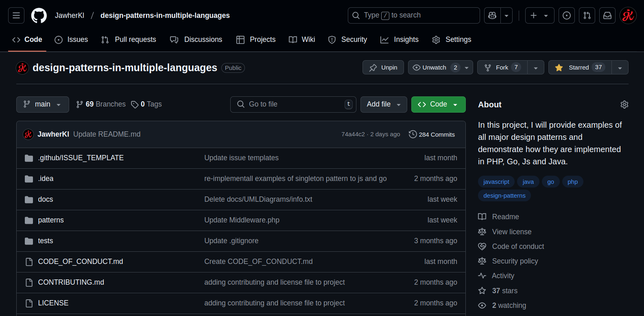The height and width of the screenshot is (316, 644).
Task: Open the Unwatch notifications dropdown
Action: coord(467,68)
